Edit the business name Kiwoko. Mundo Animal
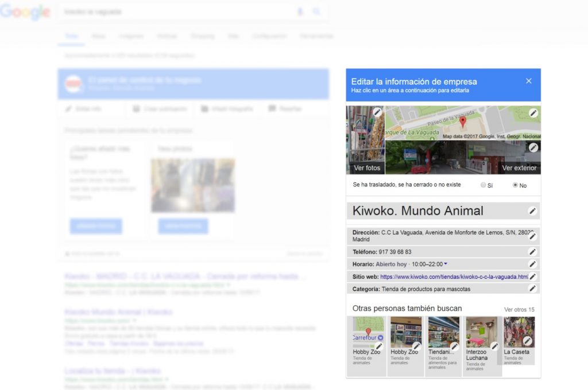The height and width of the screenshot is (390, 588). pos(532,211)
